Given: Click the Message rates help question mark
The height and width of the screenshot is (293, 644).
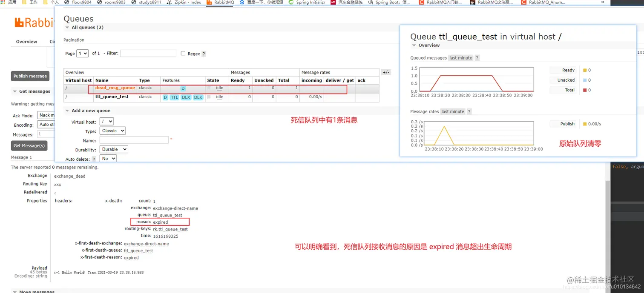Looking at the screenshot, I should tap(469, 111).
